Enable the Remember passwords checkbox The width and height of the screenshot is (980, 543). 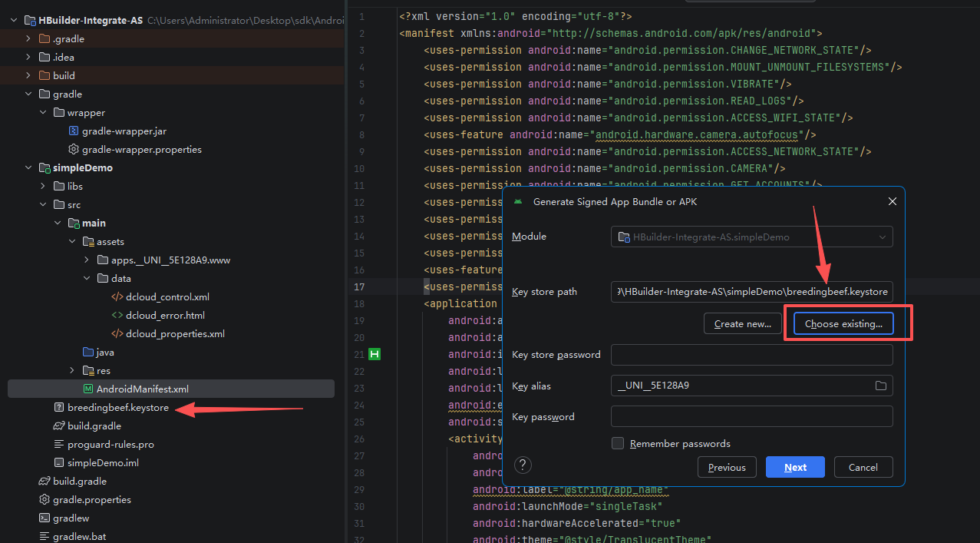[618, 443]
